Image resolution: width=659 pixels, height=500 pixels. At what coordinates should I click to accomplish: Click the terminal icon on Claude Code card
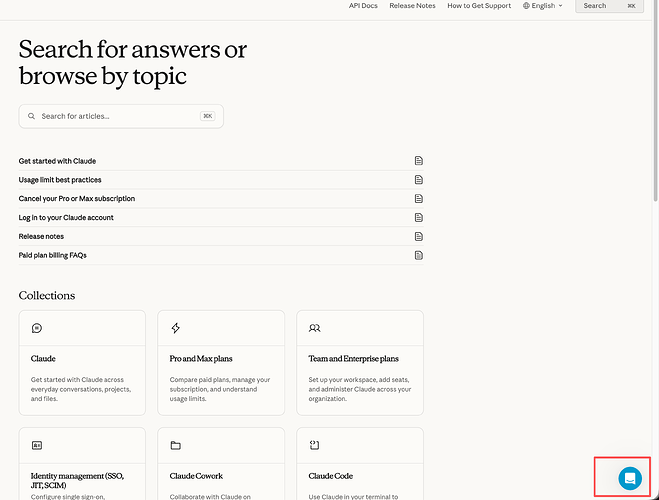314,445
